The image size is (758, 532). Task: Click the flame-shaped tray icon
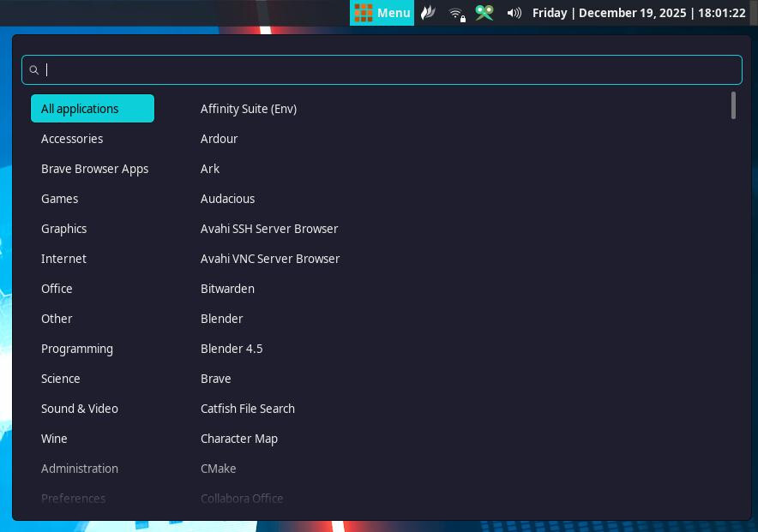[x=427, y=13]
